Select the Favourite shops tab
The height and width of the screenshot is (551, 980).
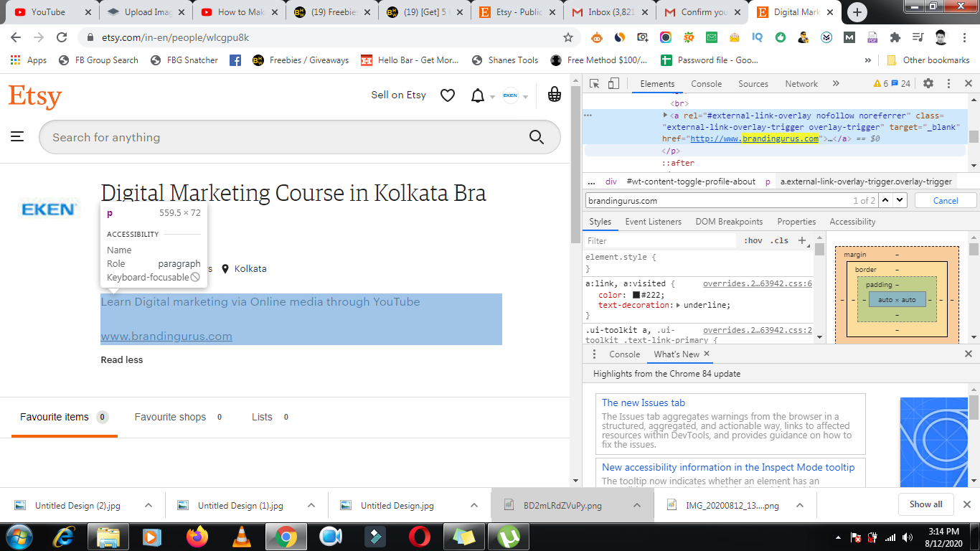click(x=180, y=417)
